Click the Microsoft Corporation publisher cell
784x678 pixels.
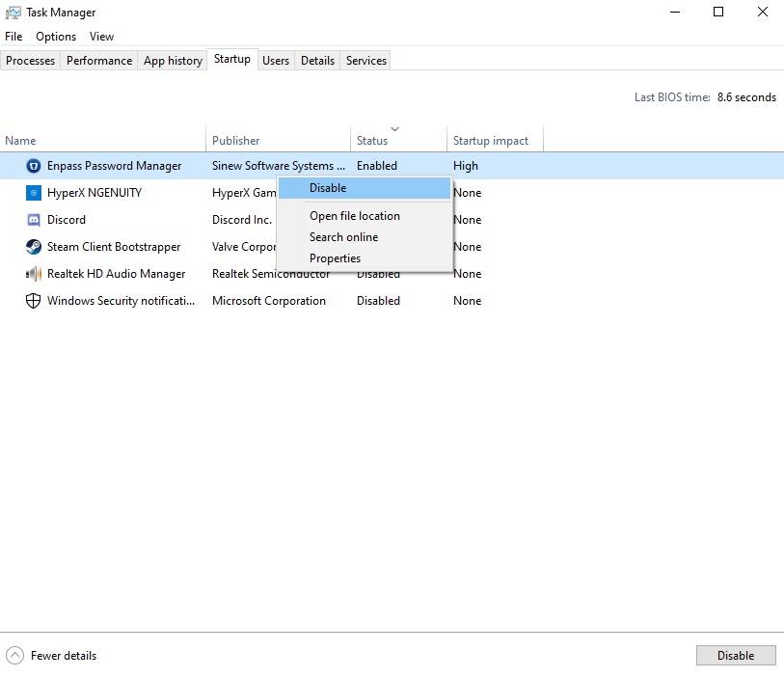[269, 301]
